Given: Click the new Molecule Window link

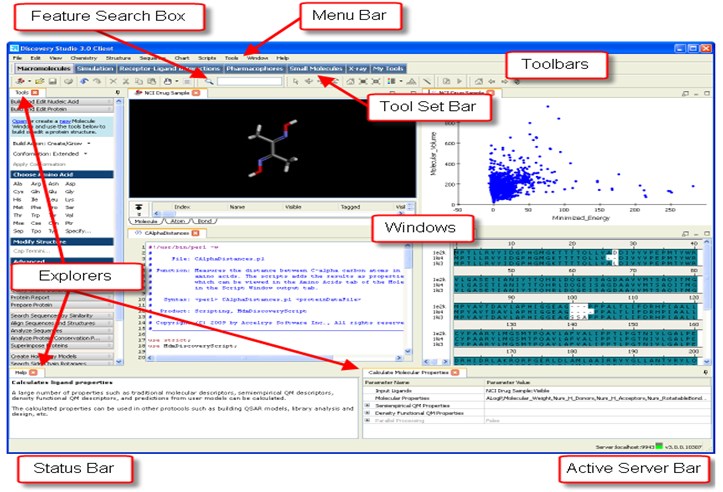Looking at the screenshot, I should 65,121.
